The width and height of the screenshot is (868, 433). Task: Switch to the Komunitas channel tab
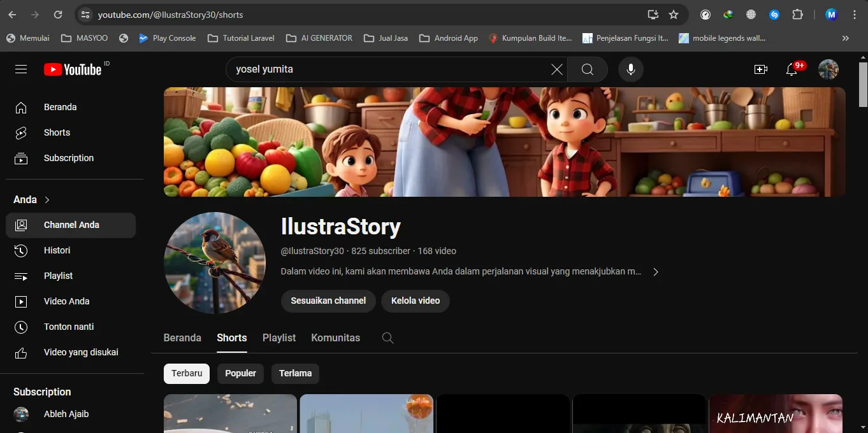(335, 338)
